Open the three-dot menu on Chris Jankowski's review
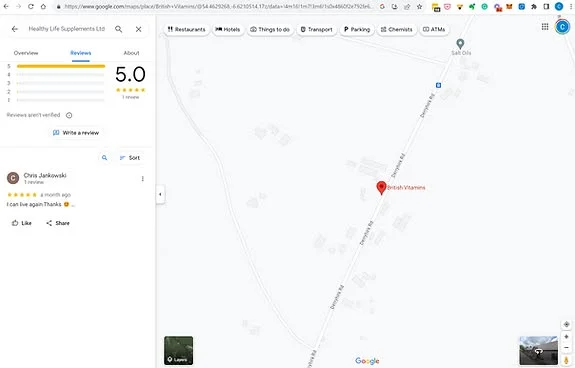This screenshot has height=368, width=575. 143,179
